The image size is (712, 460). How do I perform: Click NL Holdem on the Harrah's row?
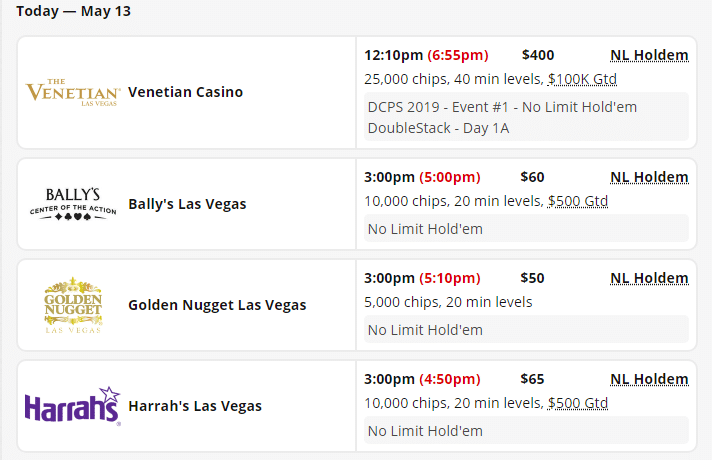[x=649, y=379]
